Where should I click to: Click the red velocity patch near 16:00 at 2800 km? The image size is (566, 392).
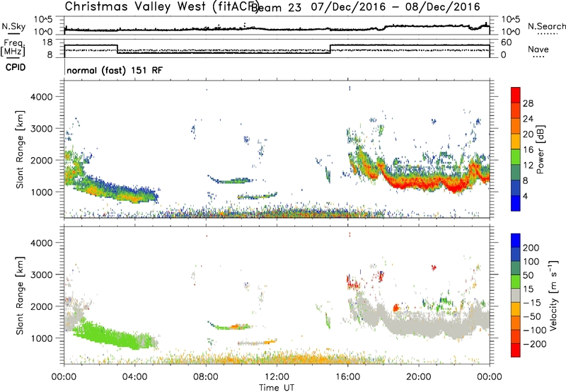(352, 283)
